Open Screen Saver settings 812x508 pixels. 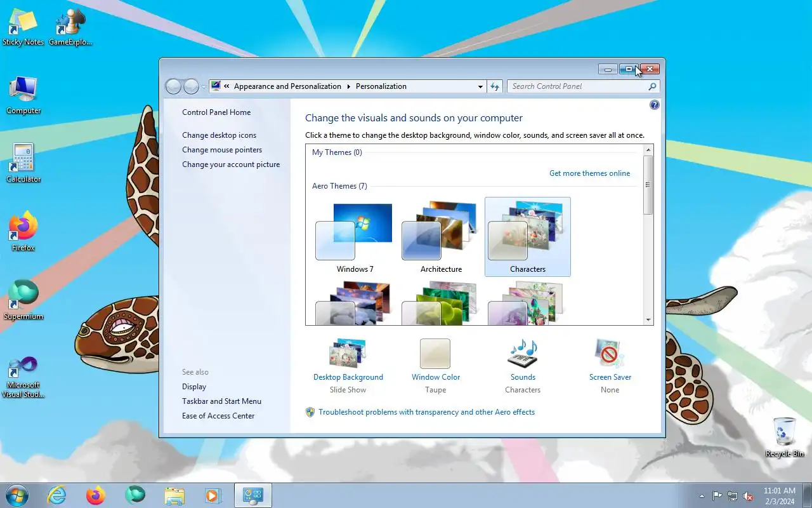[x=610, y=366]
